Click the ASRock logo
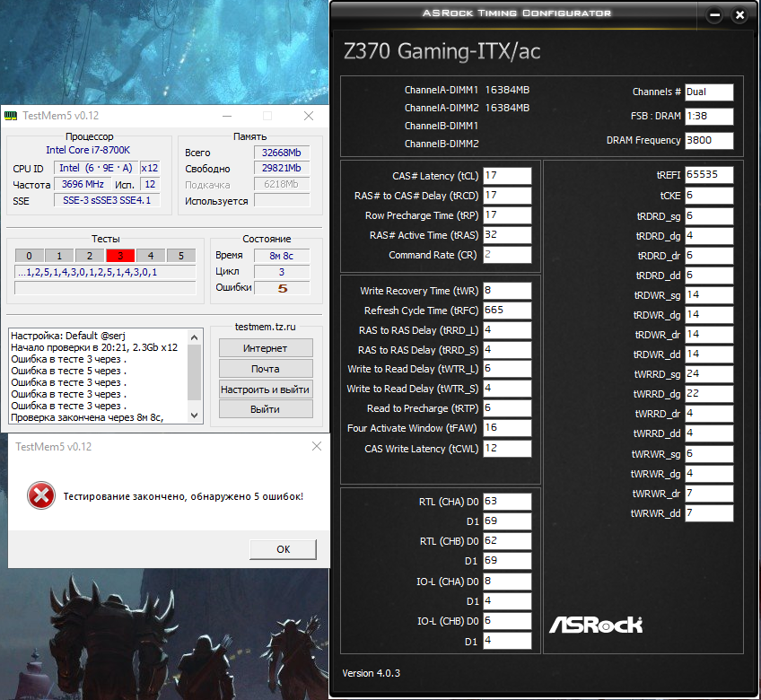Viewport: 761px width, 700px height. [x=596, y=625]
